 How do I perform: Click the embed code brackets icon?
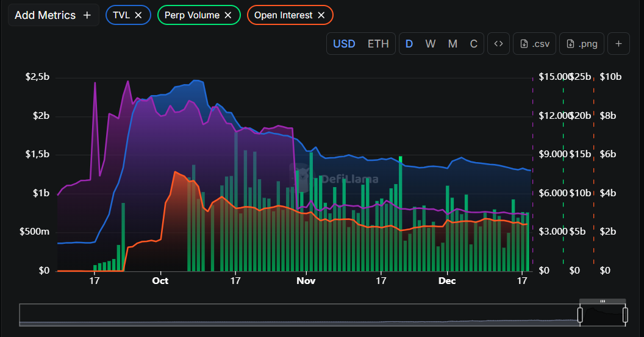pos(498,44)
